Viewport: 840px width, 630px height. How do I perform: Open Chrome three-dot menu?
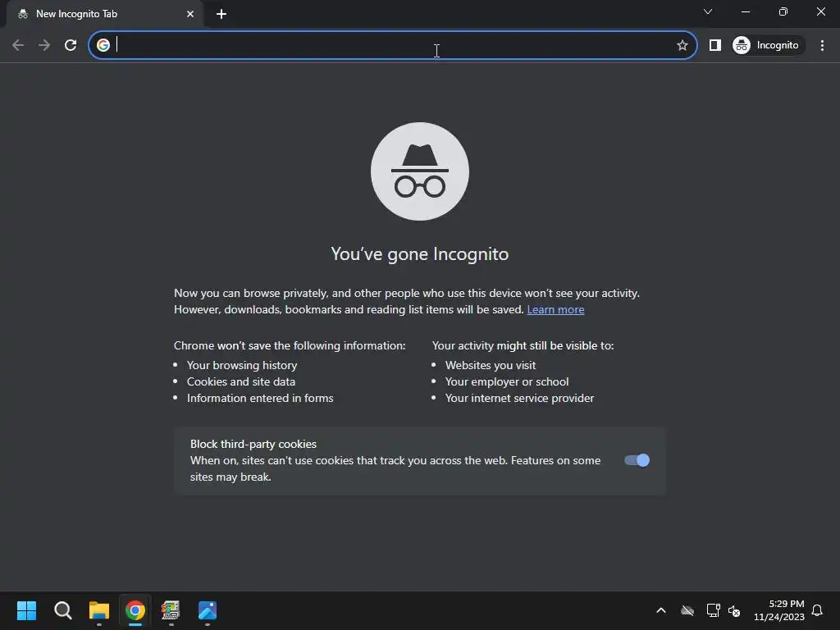[822, 45]
